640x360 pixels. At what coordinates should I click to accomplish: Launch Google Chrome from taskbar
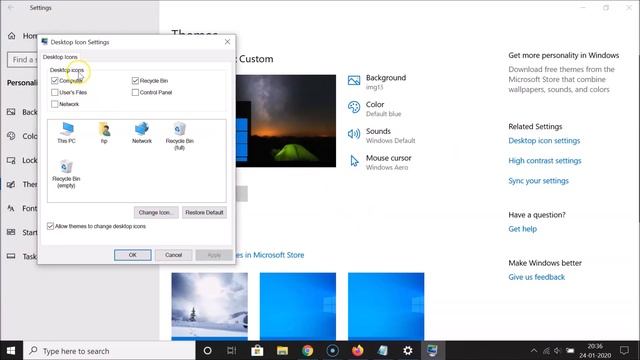(x=307, y=351)
